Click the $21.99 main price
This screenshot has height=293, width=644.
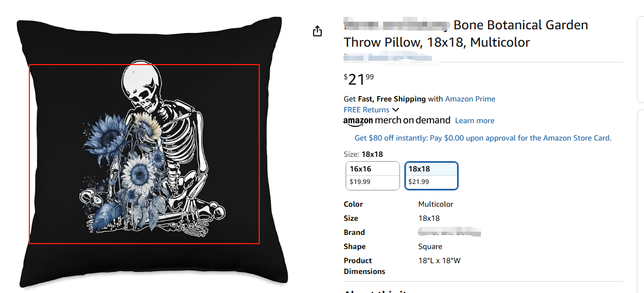(359, 80)
